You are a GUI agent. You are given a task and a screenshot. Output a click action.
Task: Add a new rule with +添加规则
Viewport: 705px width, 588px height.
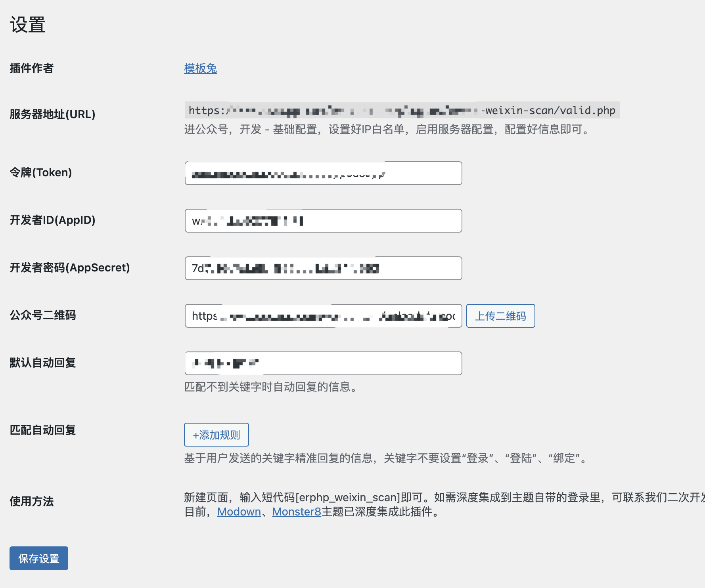click(216, 435)
